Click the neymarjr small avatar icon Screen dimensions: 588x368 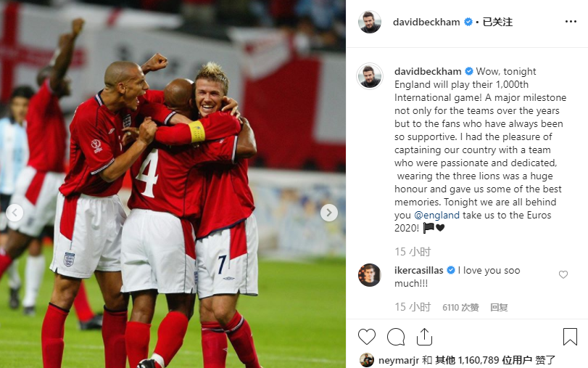pos(367,360)
